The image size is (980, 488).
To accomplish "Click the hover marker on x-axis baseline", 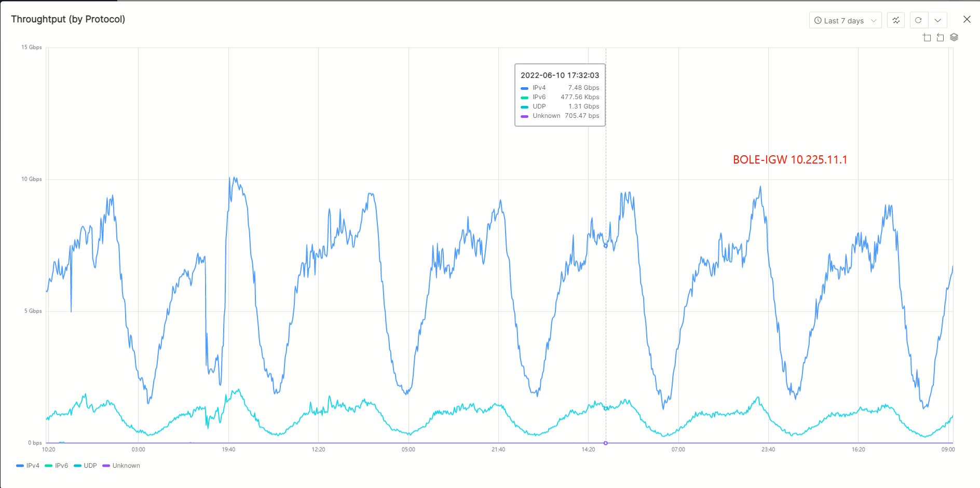I will pyautogui.click(x=606, y=443).
